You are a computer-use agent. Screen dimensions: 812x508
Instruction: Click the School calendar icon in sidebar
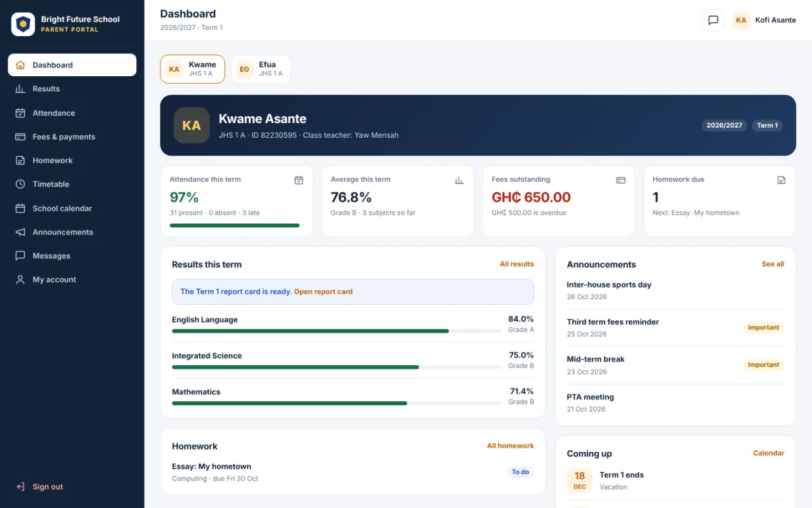[x=20, y=208]
